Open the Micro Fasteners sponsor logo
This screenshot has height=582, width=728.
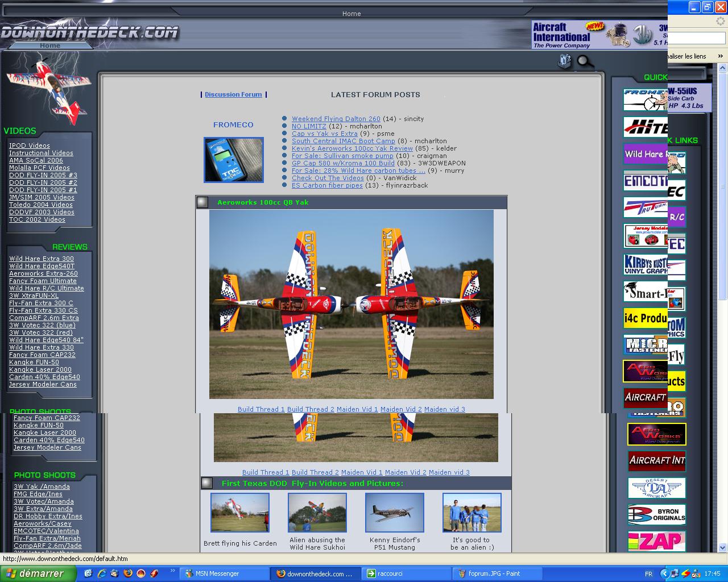click(x=646, y=344)
